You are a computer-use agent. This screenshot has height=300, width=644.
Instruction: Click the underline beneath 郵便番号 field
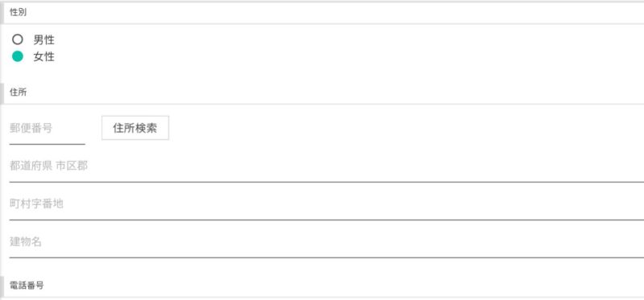click(x=47, y=144)
